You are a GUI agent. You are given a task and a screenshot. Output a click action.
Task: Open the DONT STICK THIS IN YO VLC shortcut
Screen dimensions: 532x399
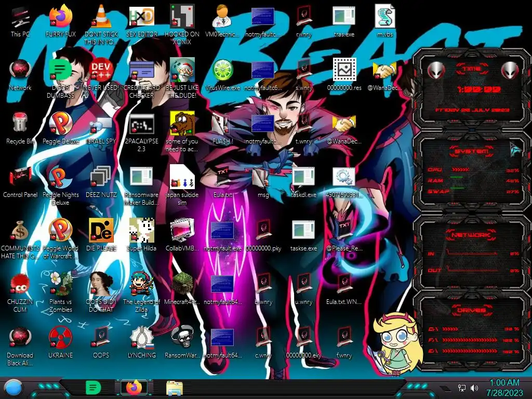point(101,24)
